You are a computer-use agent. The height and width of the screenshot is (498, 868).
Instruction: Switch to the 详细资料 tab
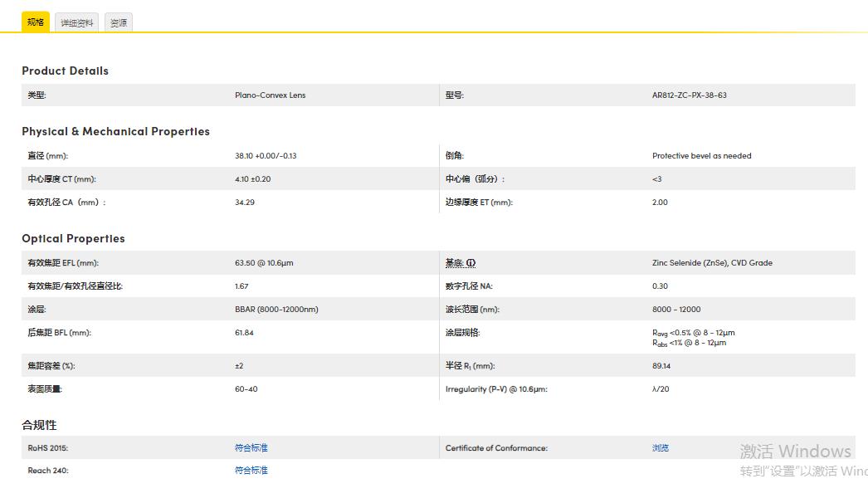(77, 23)
